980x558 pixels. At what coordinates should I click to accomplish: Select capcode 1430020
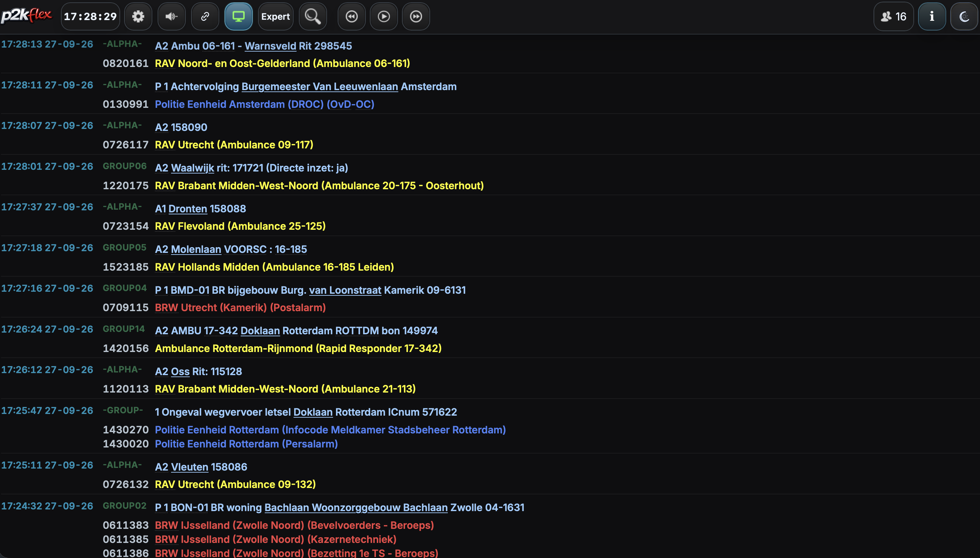tap(126, 444)
